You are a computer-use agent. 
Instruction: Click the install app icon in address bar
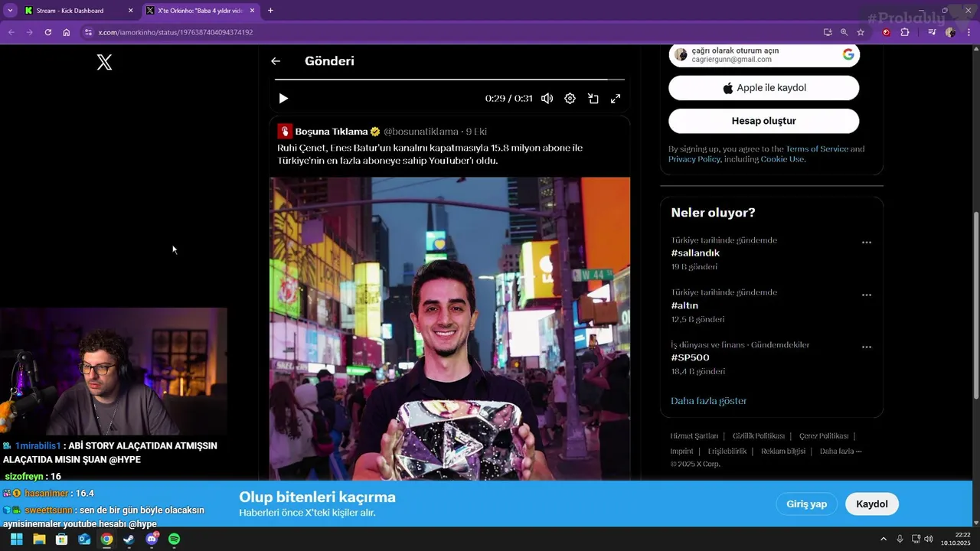(x=828, y=32)
